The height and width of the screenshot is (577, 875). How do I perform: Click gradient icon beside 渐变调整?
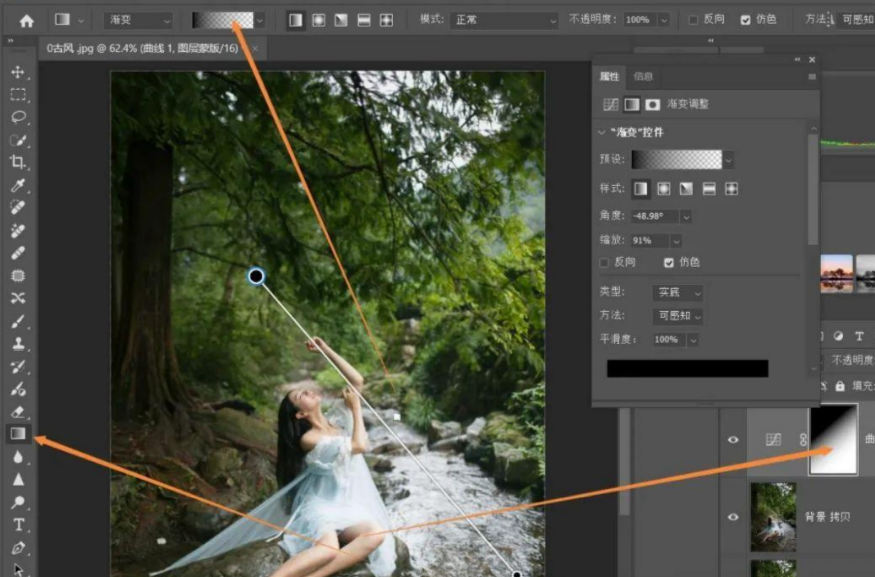coord(632,104)
